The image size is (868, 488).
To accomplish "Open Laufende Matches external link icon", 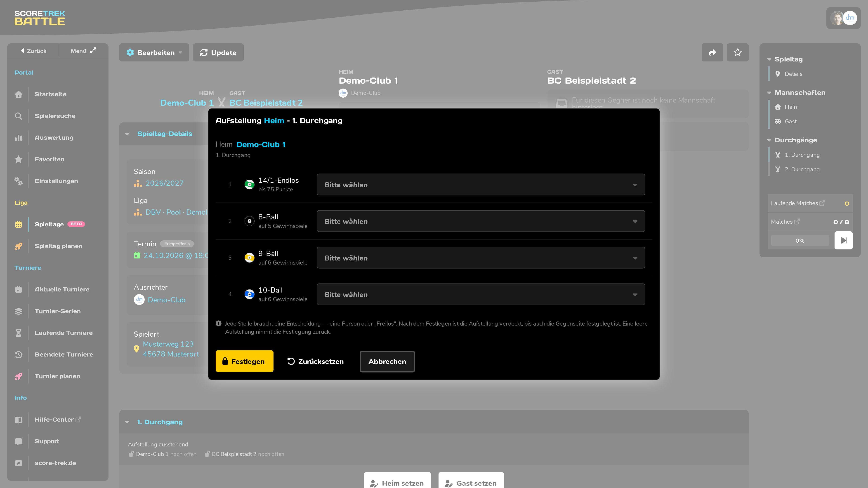I will (x=823, y=203).
